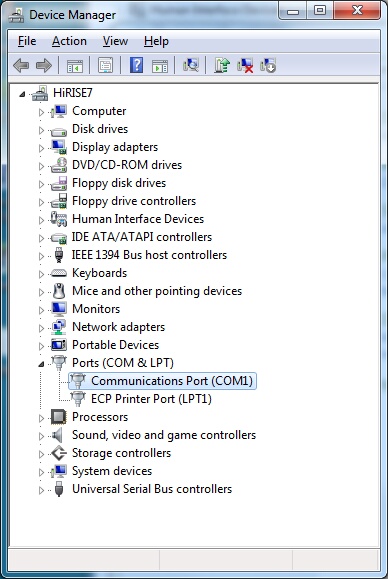Viewport: 388px width, 579px height.
Task: Expand the Network adapters category
Action: (41, 328)
